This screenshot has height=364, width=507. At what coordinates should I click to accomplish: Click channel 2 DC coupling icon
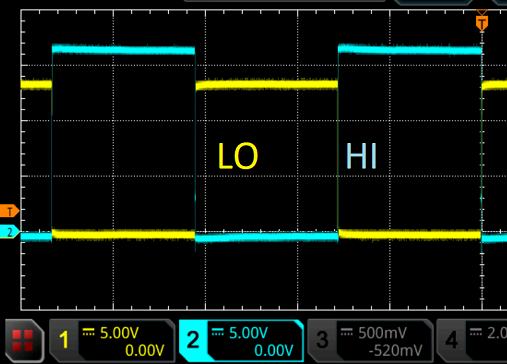point(218,332)
